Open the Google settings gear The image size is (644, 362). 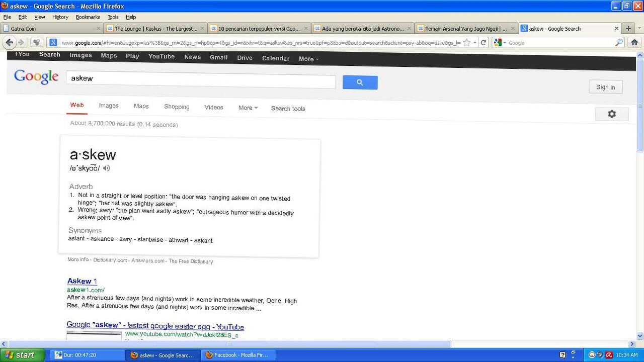click(x=612, y=114)
